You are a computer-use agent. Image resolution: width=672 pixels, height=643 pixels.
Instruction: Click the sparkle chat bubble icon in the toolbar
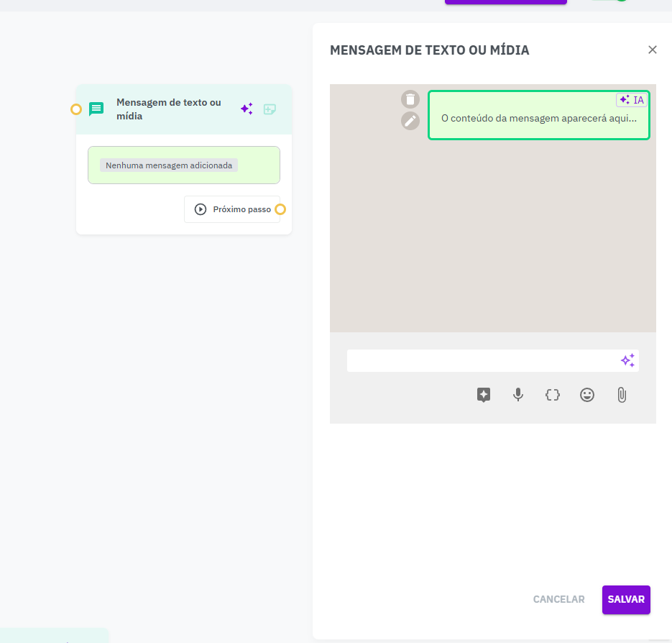484,394
